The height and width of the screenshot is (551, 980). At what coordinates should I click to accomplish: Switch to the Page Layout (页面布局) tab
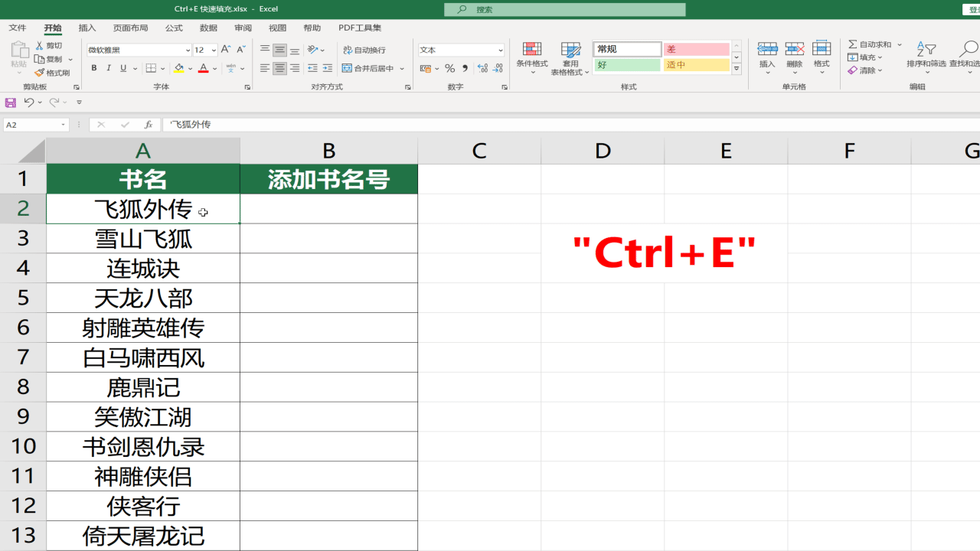[130, 28]
